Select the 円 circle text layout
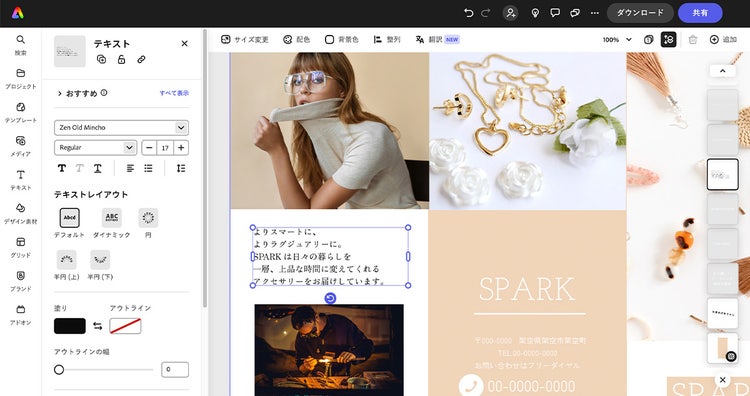 coord(148,223)
